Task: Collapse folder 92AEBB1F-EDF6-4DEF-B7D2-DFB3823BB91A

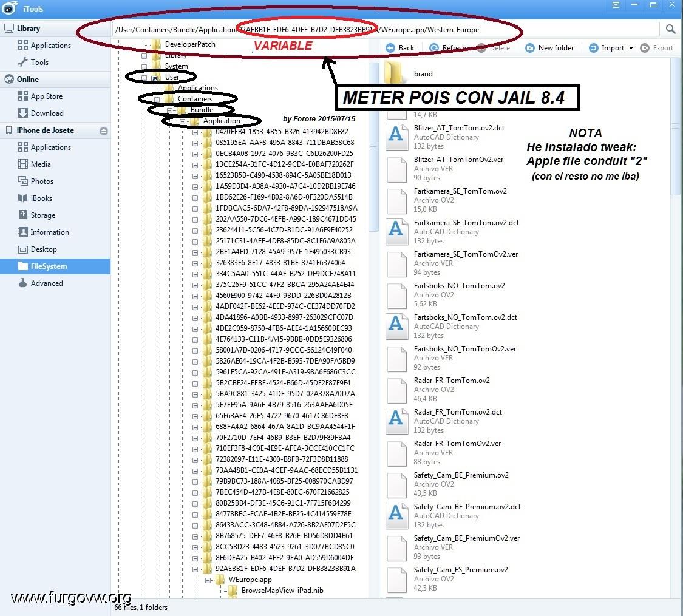Action: pyautogui.click(x=195, y=569)
